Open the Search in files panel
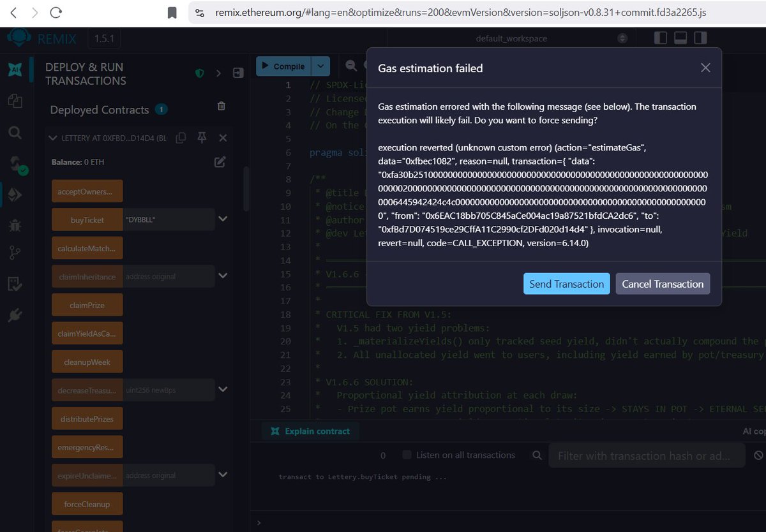This screenshot has width=766, height=532. pos(14,133)
